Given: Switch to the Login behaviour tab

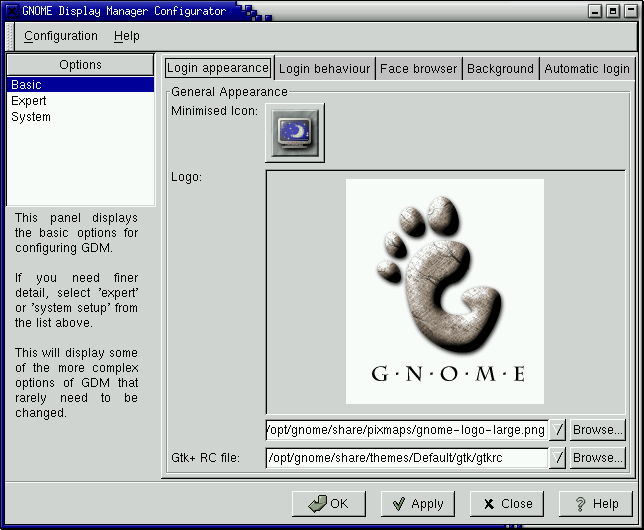Looking at the screenshot, I should tap(324, 69).
